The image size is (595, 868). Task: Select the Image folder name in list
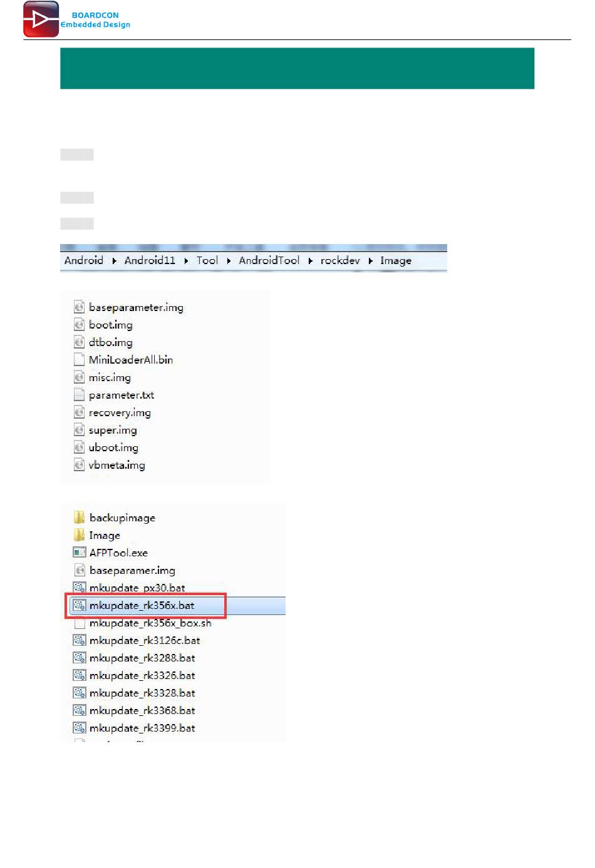pos(105,535)
